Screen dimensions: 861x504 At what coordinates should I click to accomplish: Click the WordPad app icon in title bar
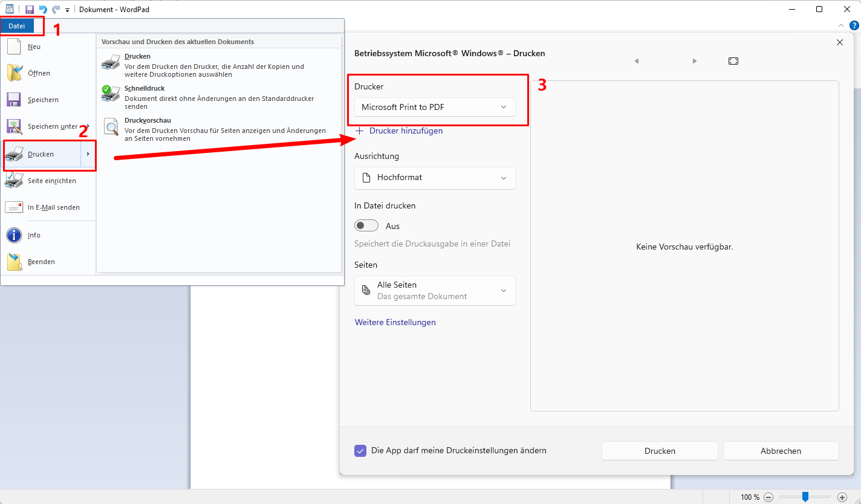point(10,9)
